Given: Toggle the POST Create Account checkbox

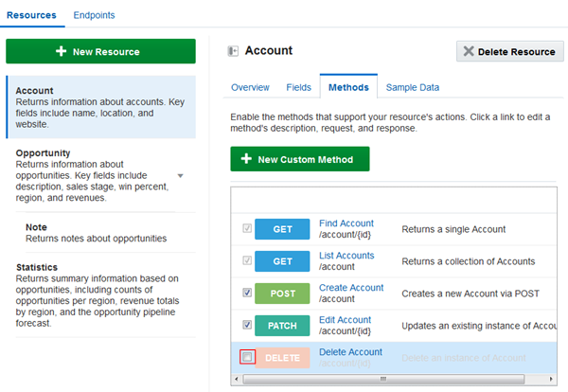Looking at the screenshot, I should point(247,294).
